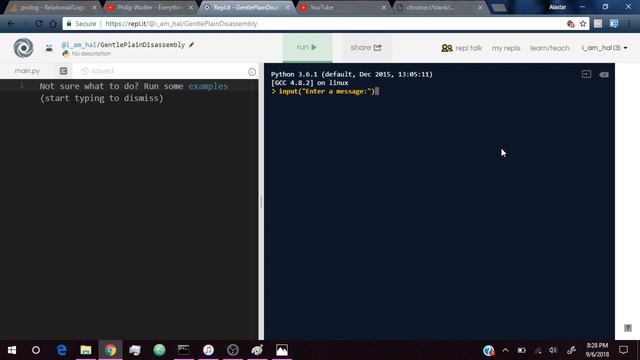Open the multiplayer people icon
640x360 pixels.
point(49,48)
